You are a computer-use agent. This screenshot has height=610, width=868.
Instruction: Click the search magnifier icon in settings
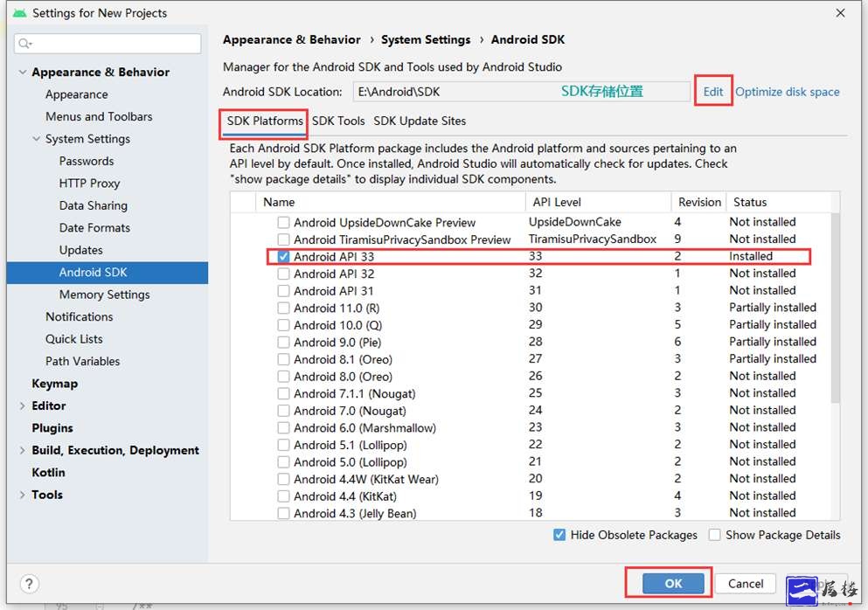point(24,43)
